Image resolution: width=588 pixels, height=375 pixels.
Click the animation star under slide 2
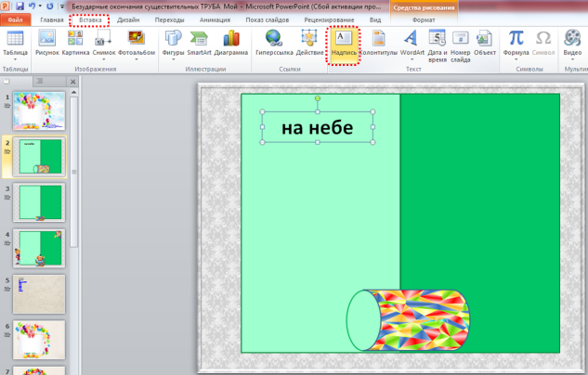[x=7, y=151]
